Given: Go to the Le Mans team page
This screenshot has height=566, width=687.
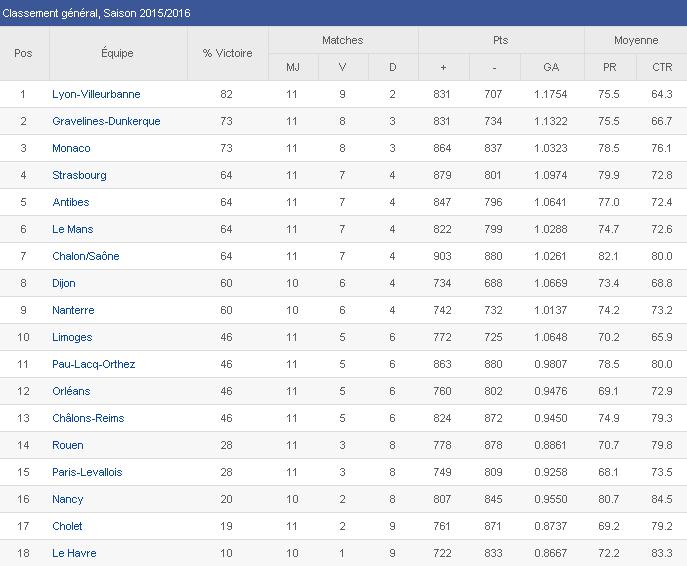Looking at the screenshot, I should (x=72, y=229).
